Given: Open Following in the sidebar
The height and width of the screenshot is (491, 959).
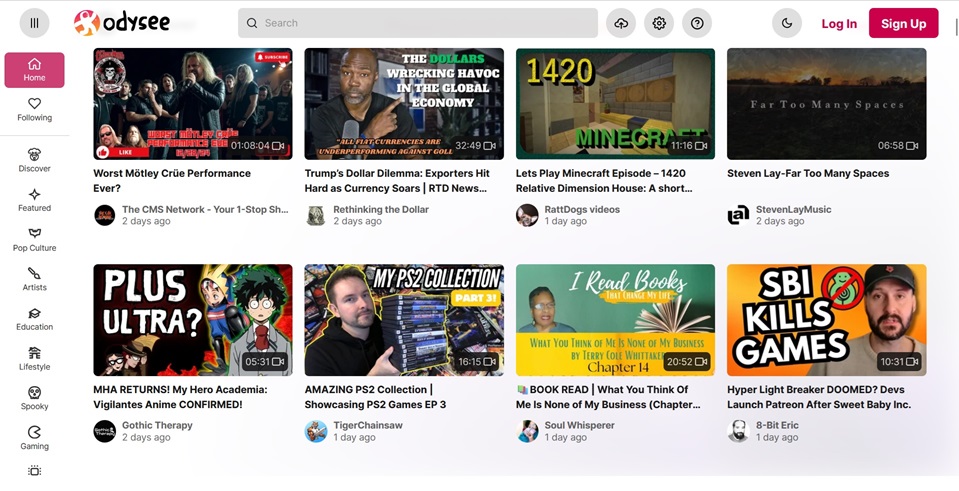Looking at the screenshot, I should pyautogui.click(x=34, y=109).
